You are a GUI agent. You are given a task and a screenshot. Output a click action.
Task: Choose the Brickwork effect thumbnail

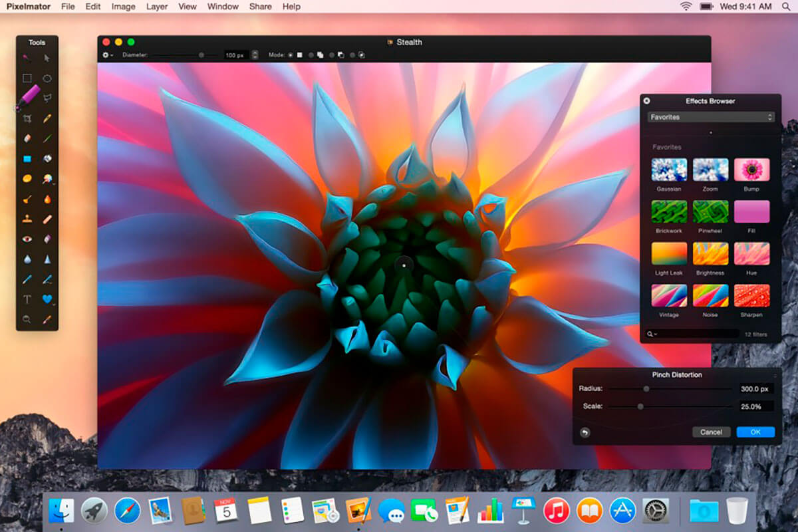coord(669,211)
